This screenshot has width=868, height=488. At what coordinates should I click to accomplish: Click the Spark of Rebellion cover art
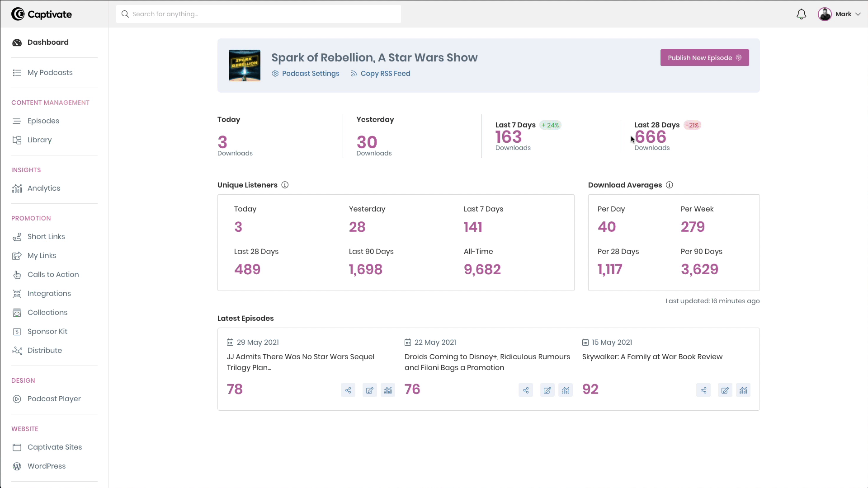pyautogui.click(x=245, y=65)
